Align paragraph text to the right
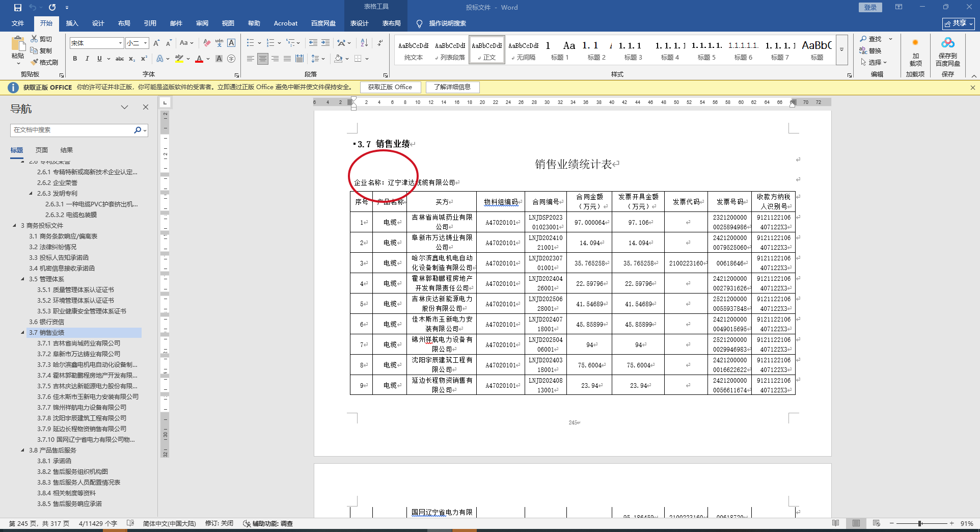The height and width of the screenshot is (532, 980). coord(275,59)
